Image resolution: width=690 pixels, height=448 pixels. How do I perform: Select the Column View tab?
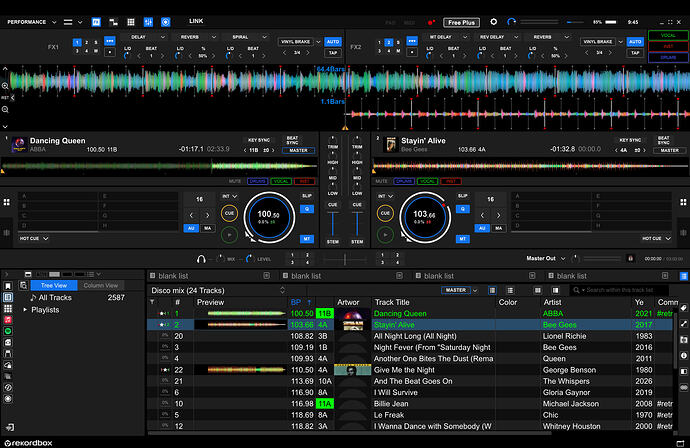click(x=101, y=286)
